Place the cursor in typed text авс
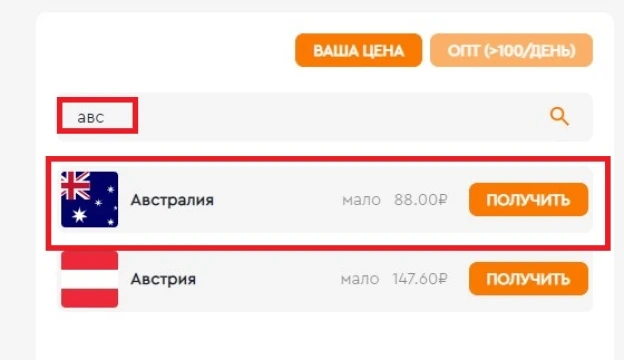Viewport: 624px width, 360px height. coord(91,117)
